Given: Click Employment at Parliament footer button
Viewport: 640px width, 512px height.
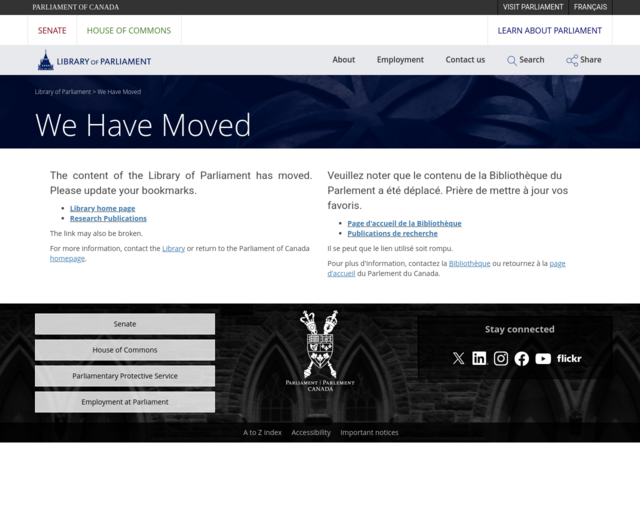Looking at the screenshot, I should [x=125, y=402].
